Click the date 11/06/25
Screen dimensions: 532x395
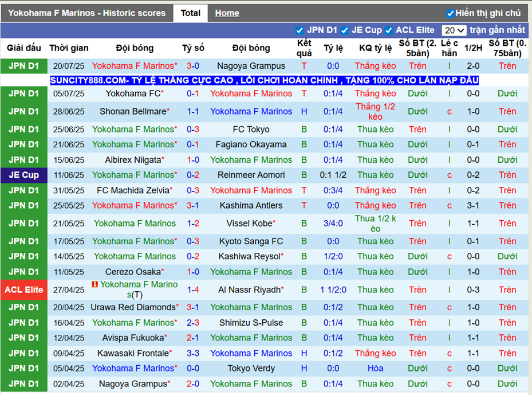[69, 175]
